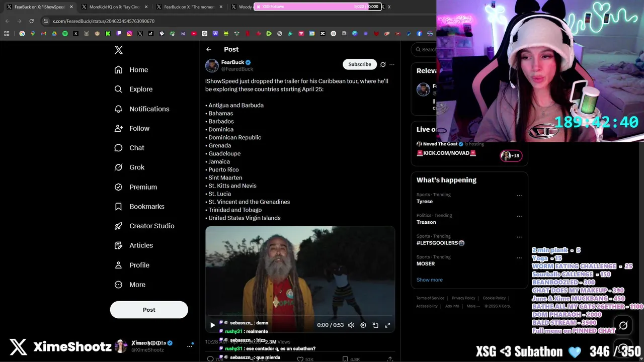Reply to the post via comment icon
The width and height of the screenshot is (644, 362).
click(x=210, y=359)
